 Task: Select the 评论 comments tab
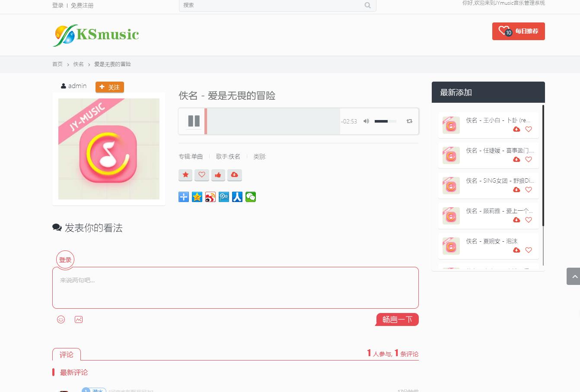coord(67,354)
